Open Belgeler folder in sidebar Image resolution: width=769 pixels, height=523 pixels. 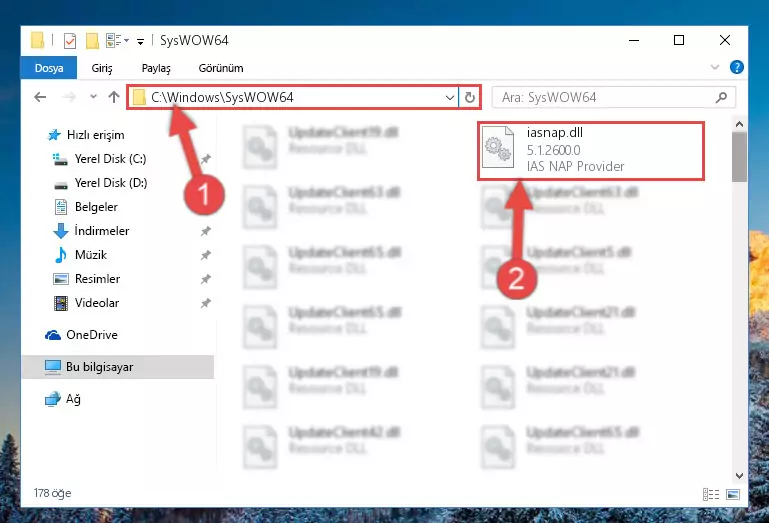coord(86,207)
